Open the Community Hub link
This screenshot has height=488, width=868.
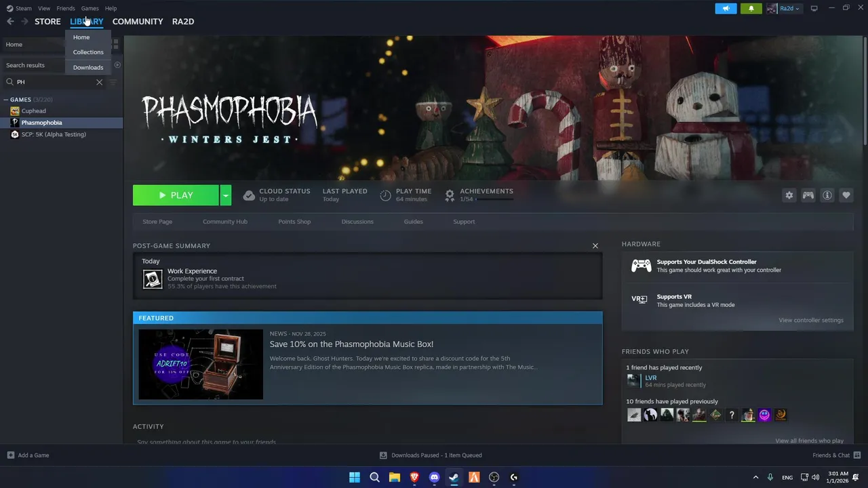225,222
